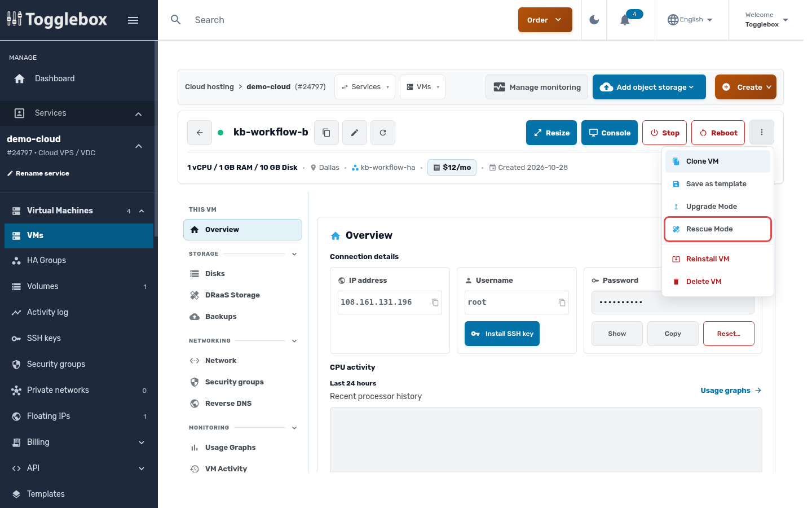
Task: Open HA Groups
Action: point(79,260)
